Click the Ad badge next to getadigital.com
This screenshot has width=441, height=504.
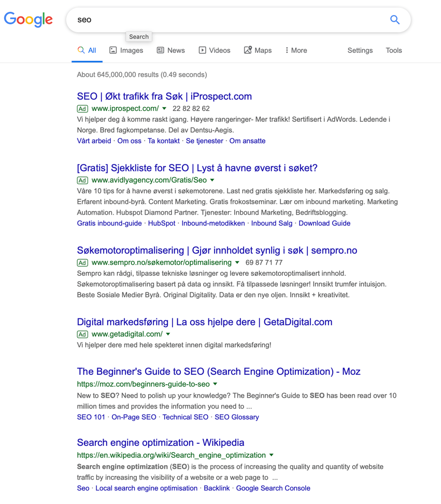(82, 334)
